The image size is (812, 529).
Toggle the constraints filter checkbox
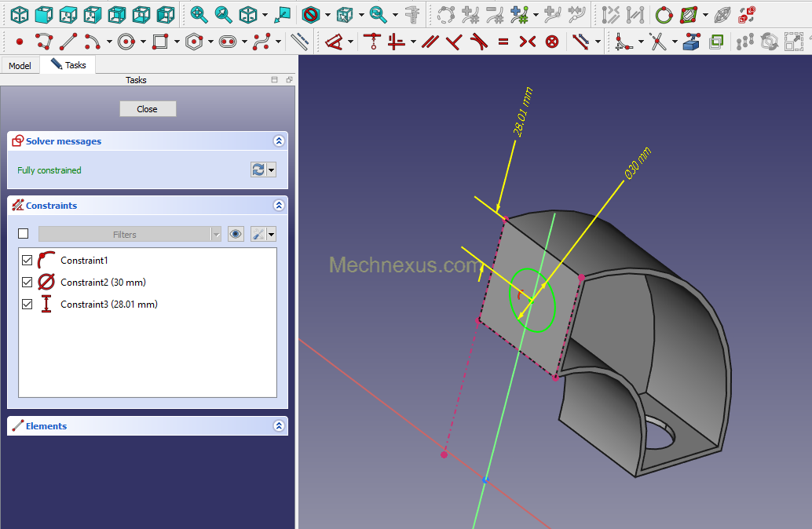click(x=24, y=234)
